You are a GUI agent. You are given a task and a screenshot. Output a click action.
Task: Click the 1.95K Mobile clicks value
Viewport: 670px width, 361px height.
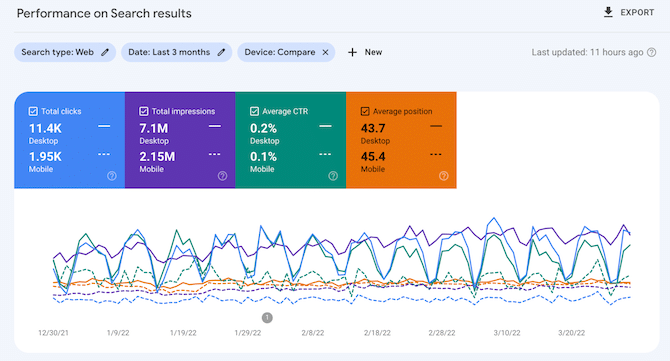tap(45, 157)
